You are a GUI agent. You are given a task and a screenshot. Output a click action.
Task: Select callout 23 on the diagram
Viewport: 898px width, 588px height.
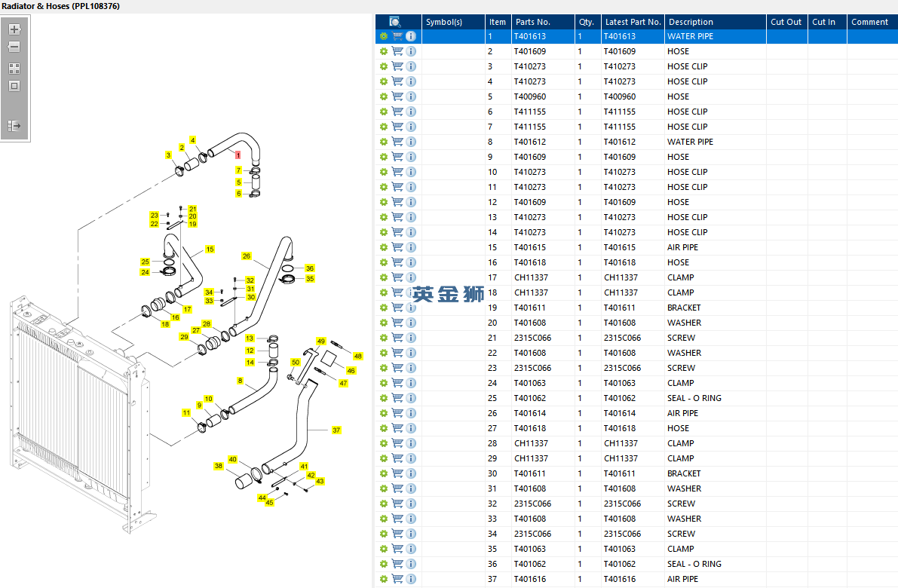pyautogui.click(x=154, y=216)
